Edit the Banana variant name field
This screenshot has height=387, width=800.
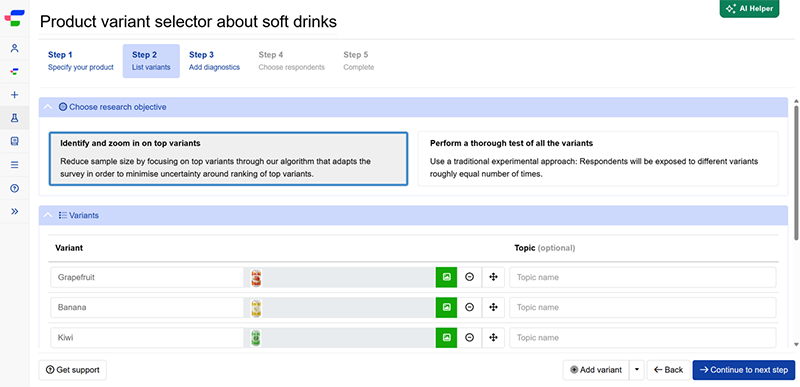click(147, 307)
